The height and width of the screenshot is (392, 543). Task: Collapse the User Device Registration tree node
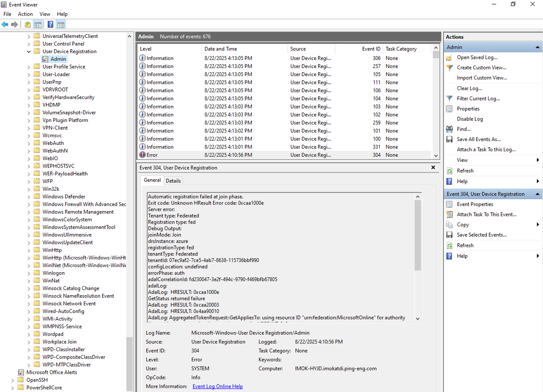[28, 51]
